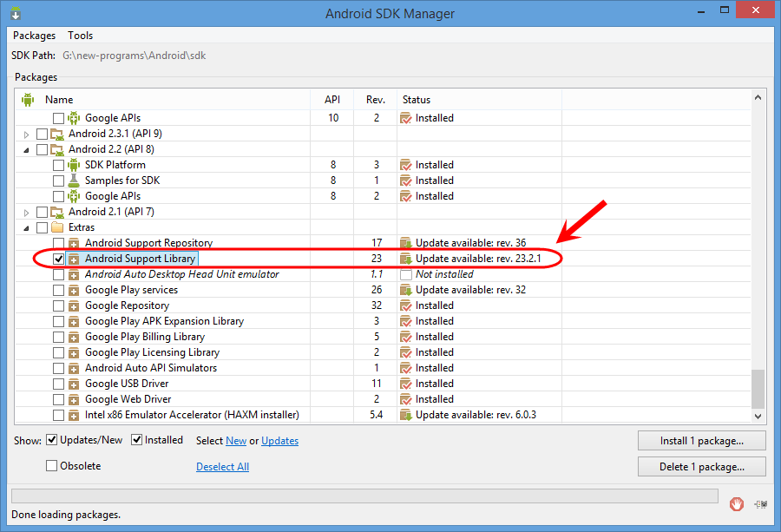Click the Samples for SDK flask icon
The image size is (781, 532).
pyautogui.click(x=74, y=181)
